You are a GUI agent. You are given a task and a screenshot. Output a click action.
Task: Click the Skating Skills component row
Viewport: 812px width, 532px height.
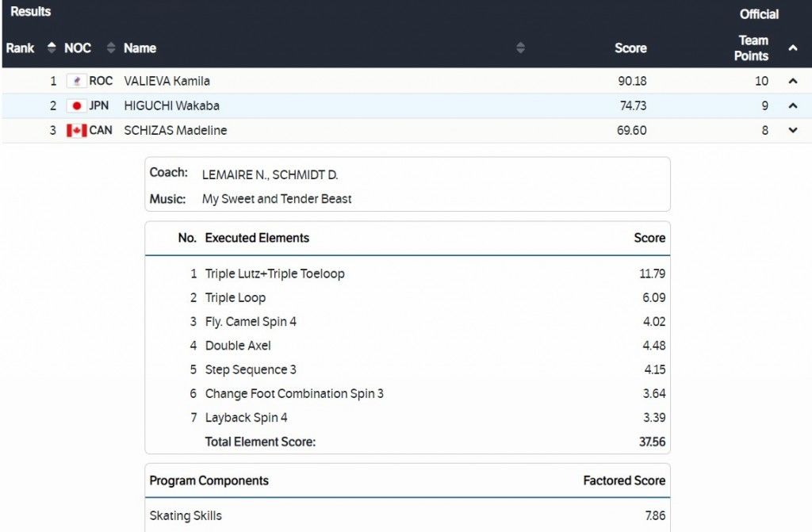[186, 515]
